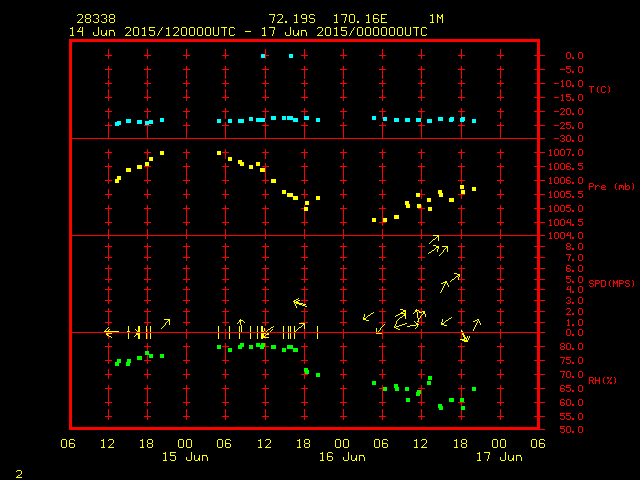
Task: Click the leftmost cyan outlier point near 0.0
Action: click(263, 56)
